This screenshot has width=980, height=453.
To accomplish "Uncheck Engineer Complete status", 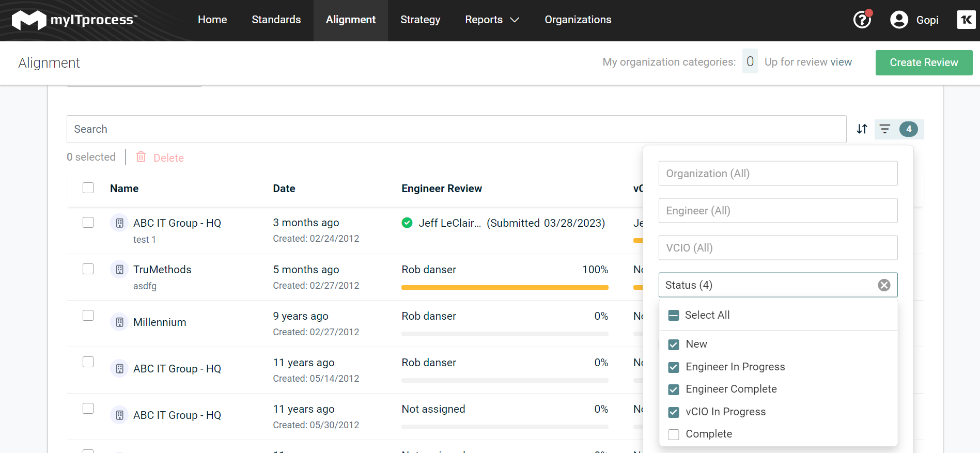I will [674, 389].
